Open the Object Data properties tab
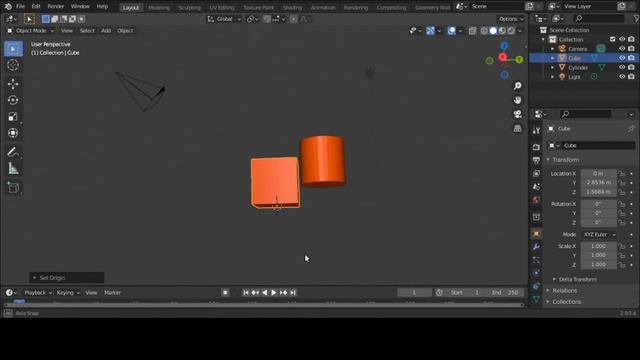Screen dimensions: 640x360 536,299
